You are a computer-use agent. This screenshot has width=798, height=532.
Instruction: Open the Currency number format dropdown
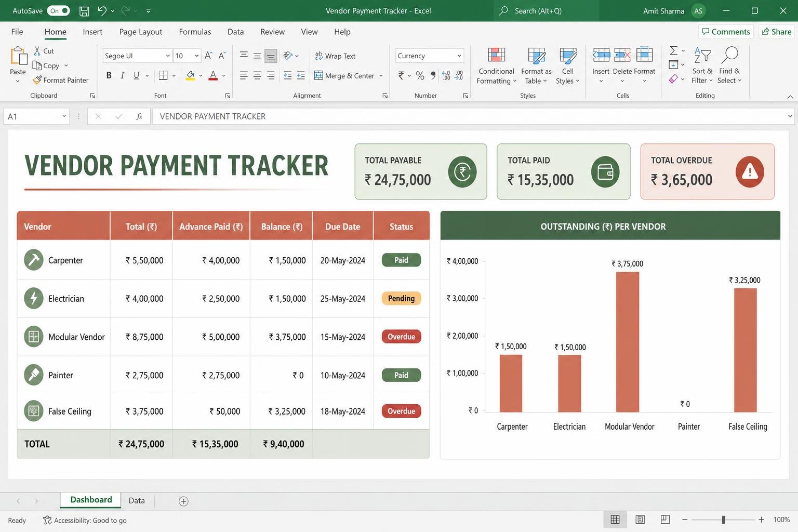pos(459,56)
